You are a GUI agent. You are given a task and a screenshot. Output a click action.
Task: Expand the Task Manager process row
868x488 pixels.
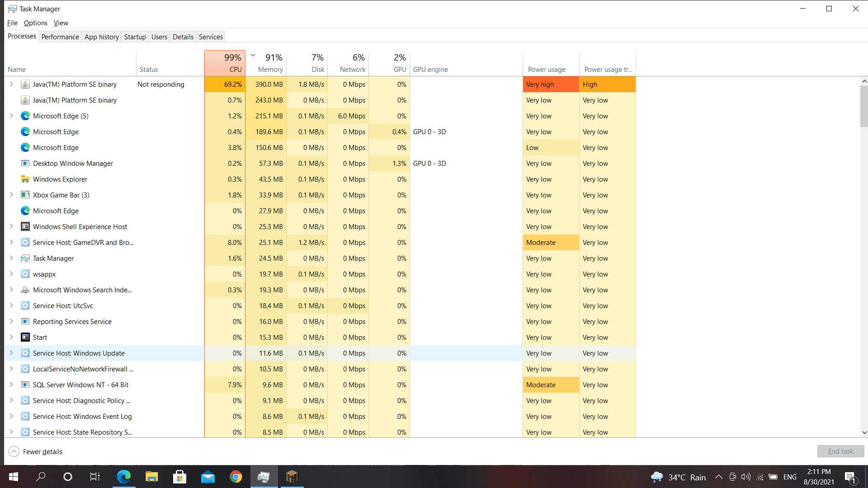click(x=11, y=258)
